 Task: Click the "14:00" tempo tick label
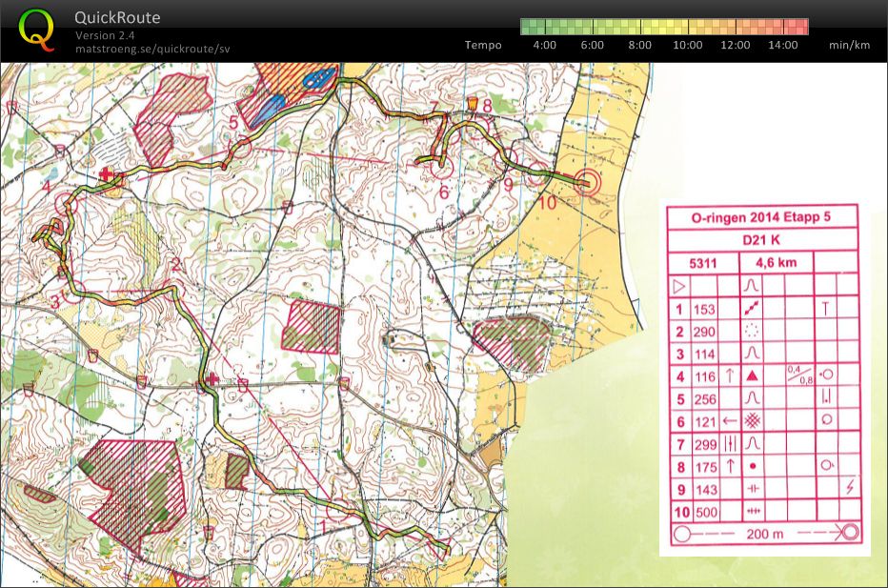coord(782,46)
